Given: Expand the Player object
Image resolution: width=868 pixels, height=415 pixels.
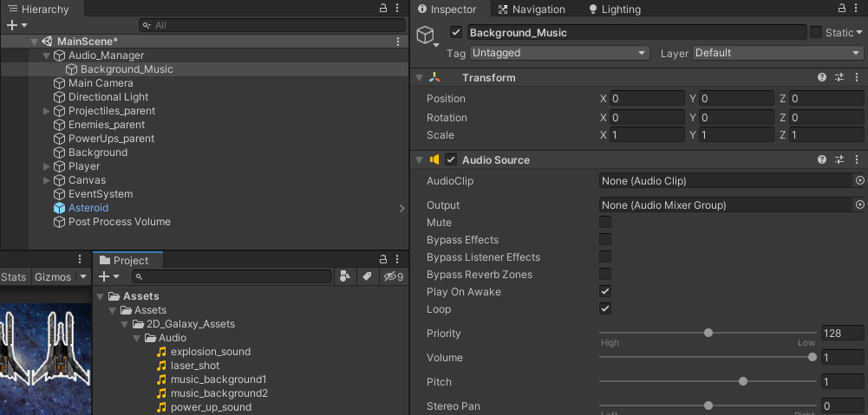Looking at the screenshot, I should (x=47, y=166).
